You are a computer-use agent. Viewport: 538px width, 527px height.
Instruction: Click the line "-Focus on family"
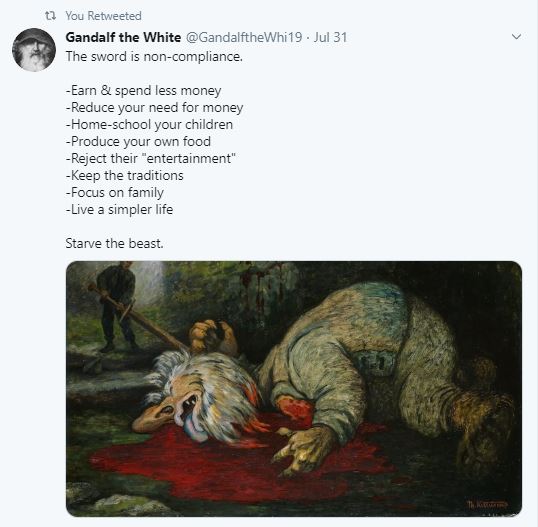pyautogui.click(x=115, y=193)
